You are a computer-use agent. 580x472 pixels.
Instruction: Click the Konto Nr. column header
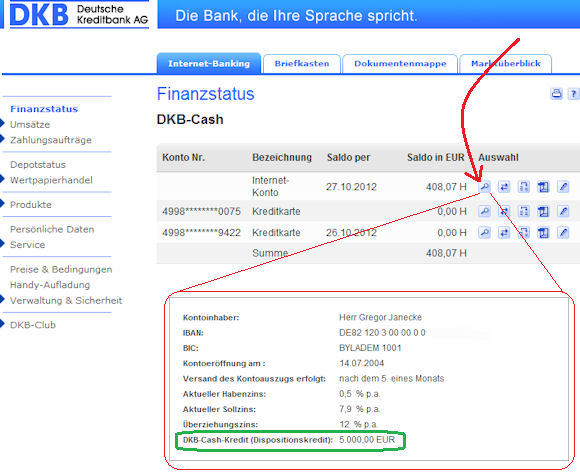[x=183, y=158]
